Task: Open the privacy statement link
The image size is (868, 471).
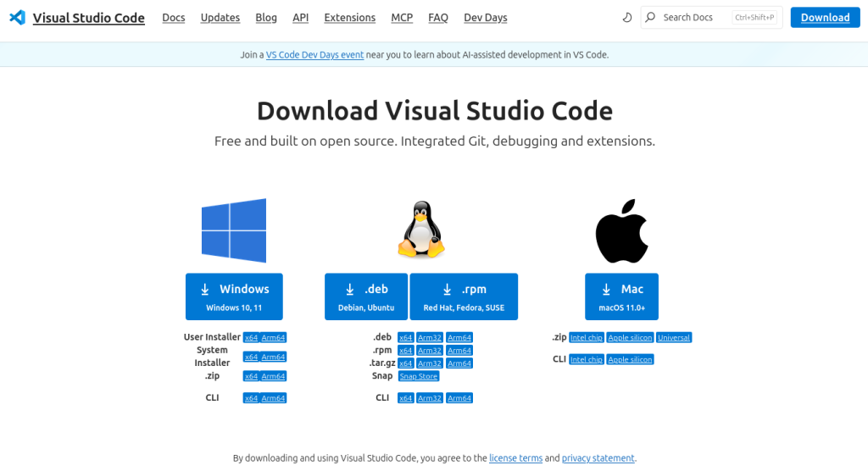Action: [598, 458]
